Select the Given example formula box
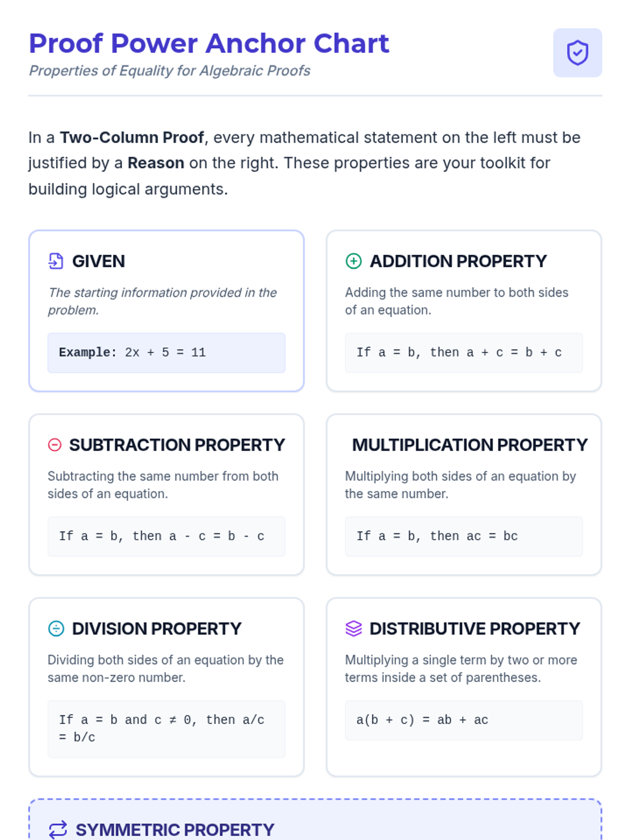This screenshot has height=840, width=630. tap(166, 353)
